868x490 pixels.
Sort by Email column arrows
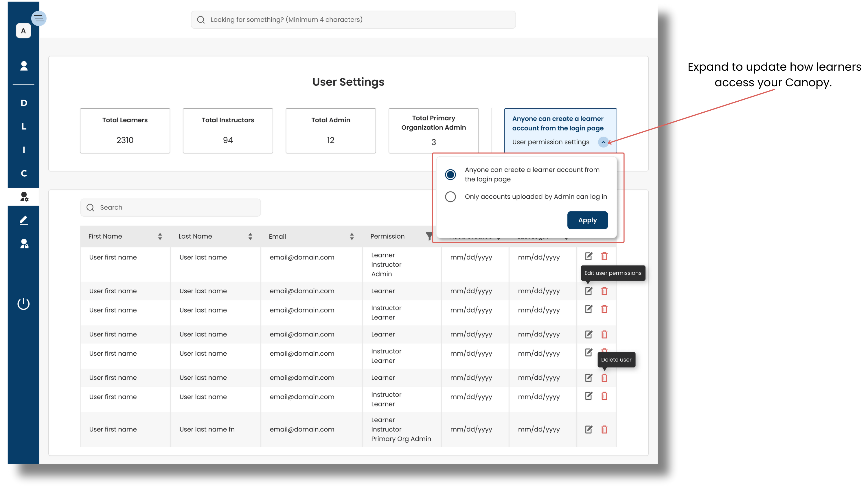point(352,236)
